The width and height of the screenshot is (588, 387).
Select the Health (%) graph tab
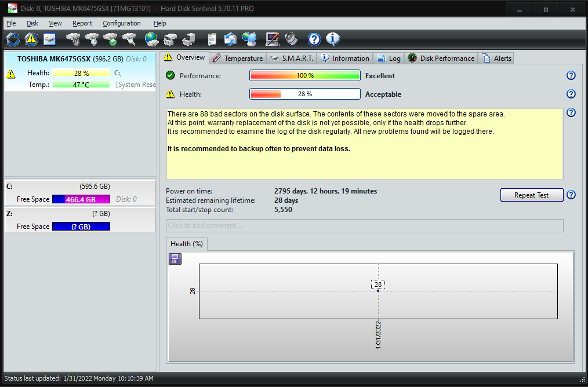tap(186, 244)
